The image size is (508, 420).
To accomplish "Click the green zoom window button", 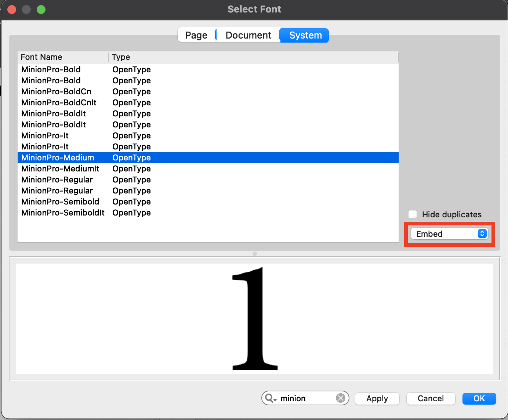I will [41, 9].
